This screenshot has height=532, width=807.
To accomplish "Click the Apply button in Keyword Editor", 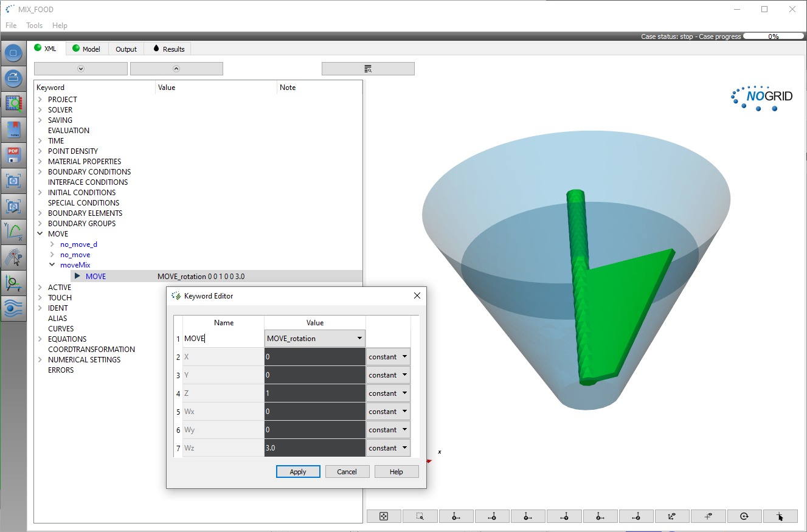I will (x=298, y=472).
